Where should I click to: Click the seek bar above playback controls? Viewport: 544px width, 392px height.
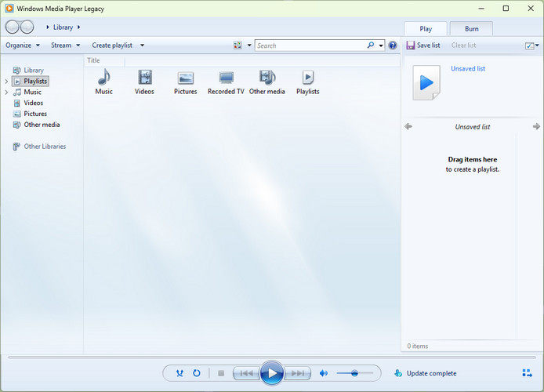[x=272, y=357]
